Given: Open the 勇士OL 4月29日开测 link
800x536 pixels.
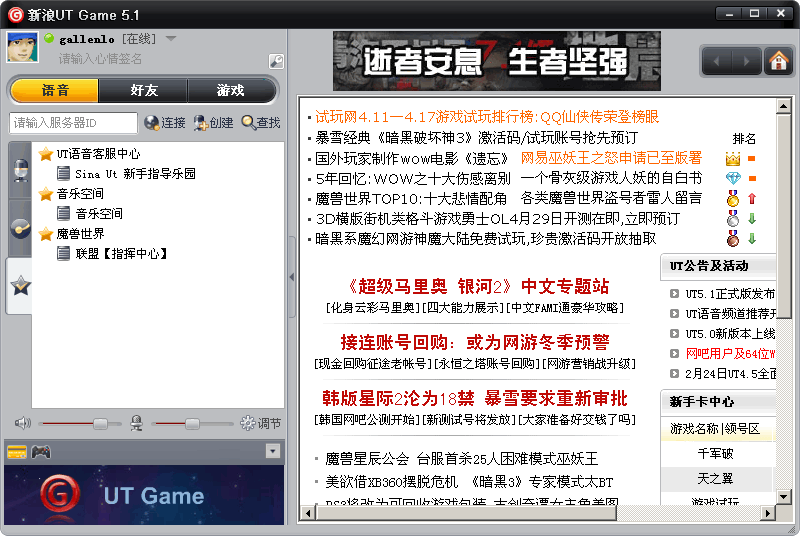Looking at the screenshot, I should pyautogui.click(x=497, y=219).
